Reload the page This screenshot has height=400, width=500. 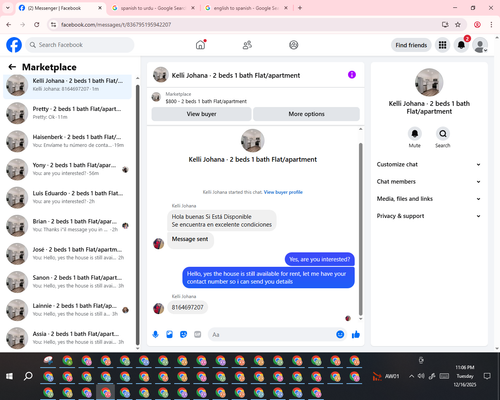(37, 25)
